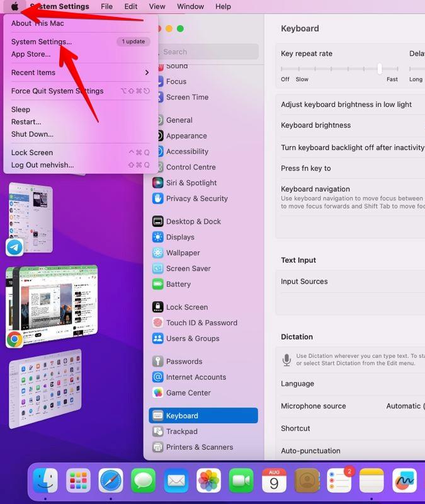Viewport: 425px width, 504px height.
Task: Open Internet Accounts icon
Action: [x=158, y=377]
